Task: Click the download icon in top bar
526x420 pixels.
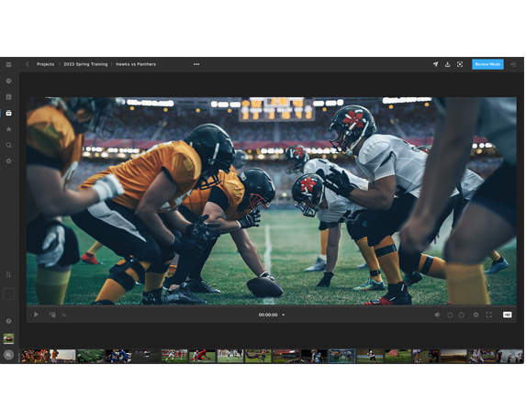Action: click(x=447, y=64)
